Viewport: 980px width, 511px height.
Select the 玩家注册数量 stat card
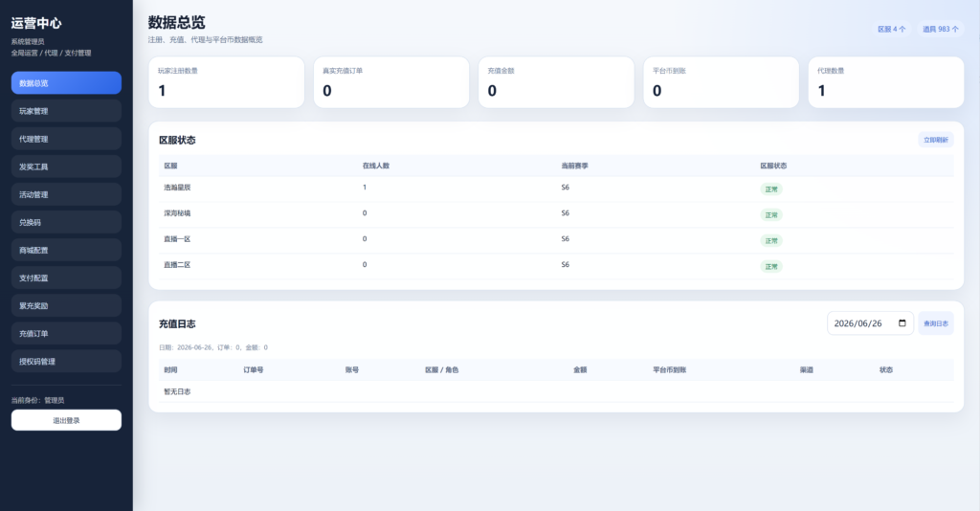[226, 82]
